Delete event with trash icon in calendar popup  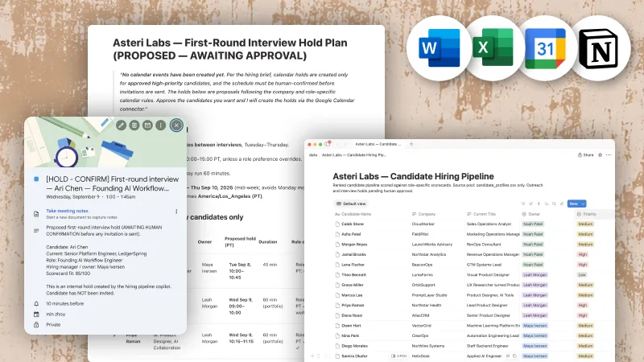pyautogui.click(x=134, y=125)
